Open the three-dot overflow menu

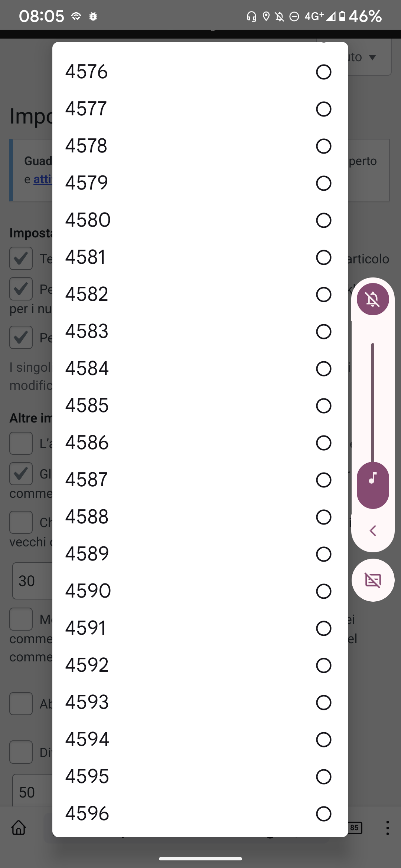pos(387,828)
